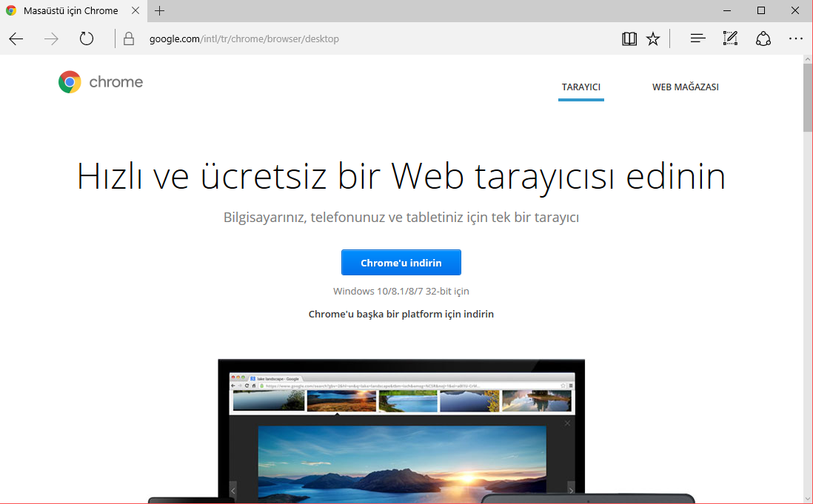The width and height of the screenshot is (813, 504).
Task: Open the TARAYICI navigation tab
Action: pos(581,87)
